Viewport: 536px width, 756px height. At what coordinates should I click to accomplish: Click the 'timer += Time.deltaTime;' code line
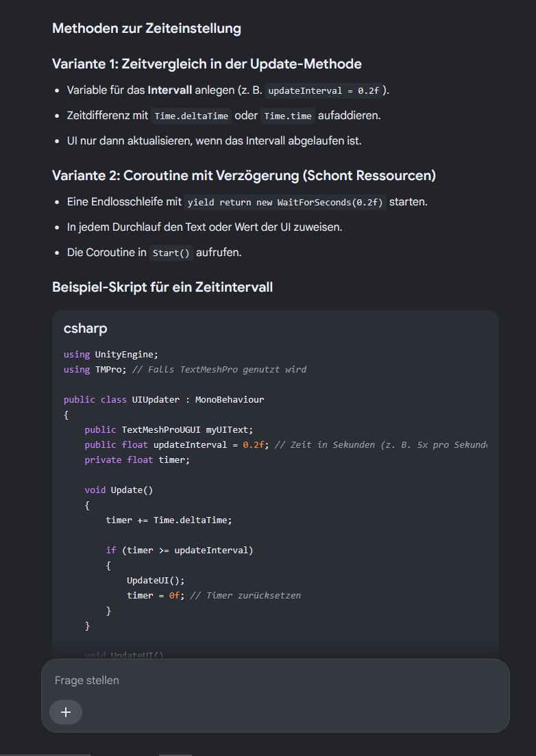point(169,520)
